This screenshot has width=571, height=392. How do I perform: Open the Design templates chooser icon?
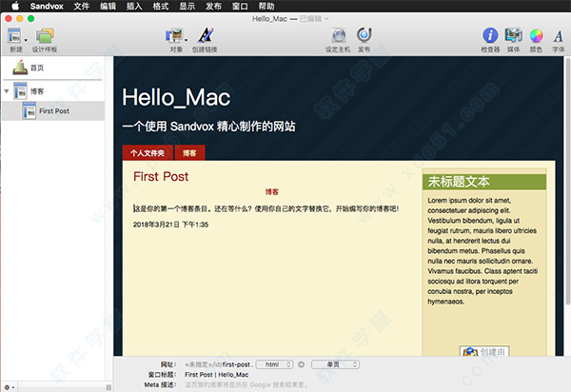[45, 35]
